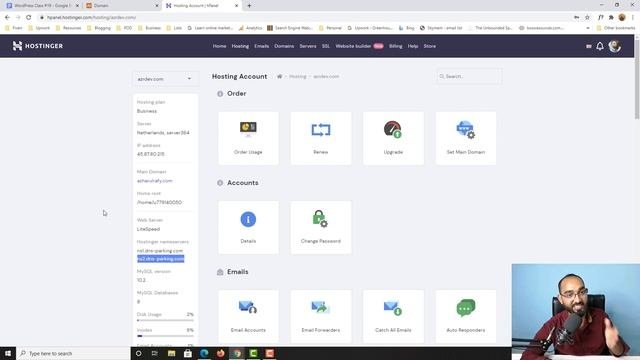640x360 pixels.
Task: Bookmark page with star icon
Action: coord(587,18)
